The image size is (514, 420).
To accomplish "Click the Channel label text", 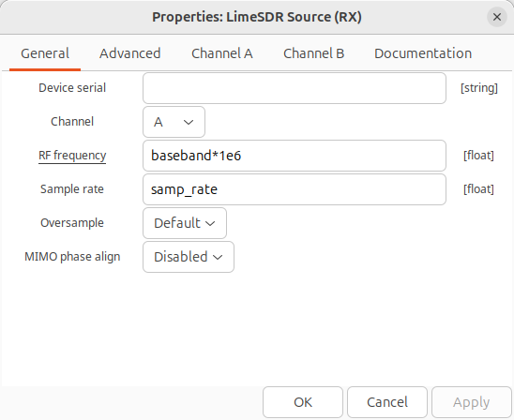I will coord(72,122).
